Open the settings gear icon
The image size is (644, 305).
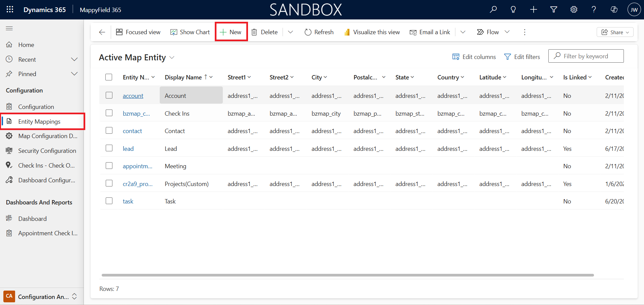[574, 10]
